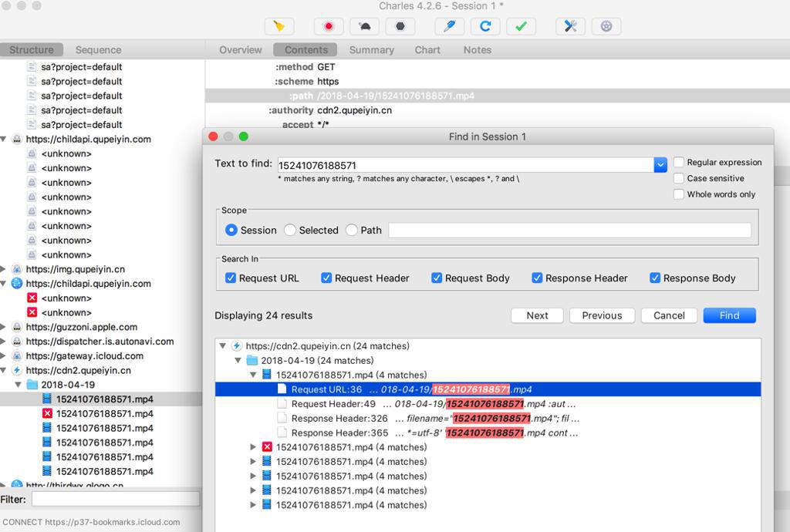Collapse the 2018-04-19 (24 matches) result folder
Image resolution: width=790 pixels, height=532 pixels.
(x=238, y=360)
